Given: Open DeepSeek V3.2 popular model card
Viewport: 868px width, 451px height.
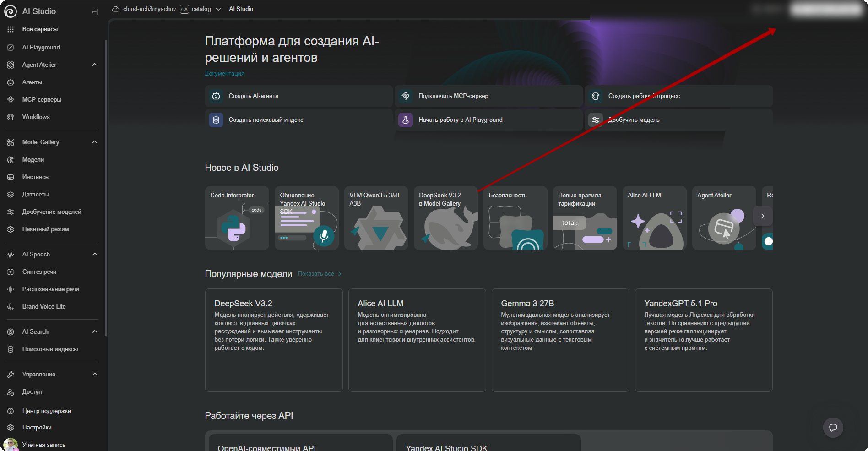Looking at the screenshot, I should (274, 340).
